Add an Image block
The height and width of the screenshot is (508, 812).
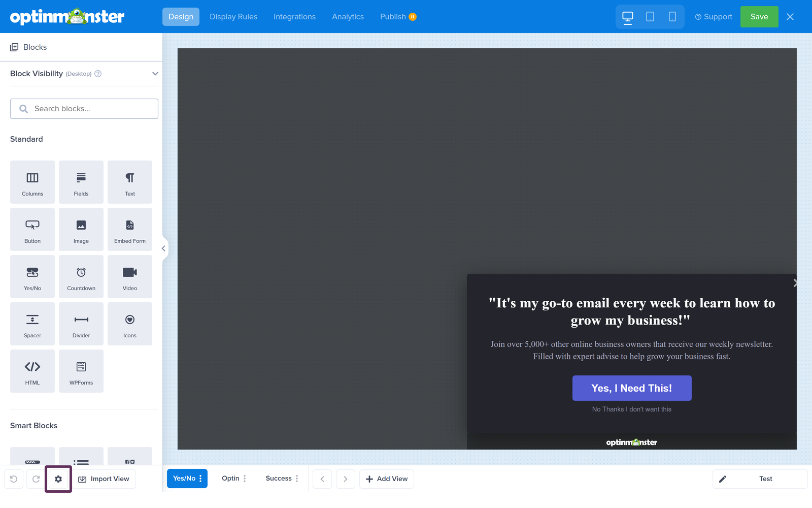pos(81,229)
